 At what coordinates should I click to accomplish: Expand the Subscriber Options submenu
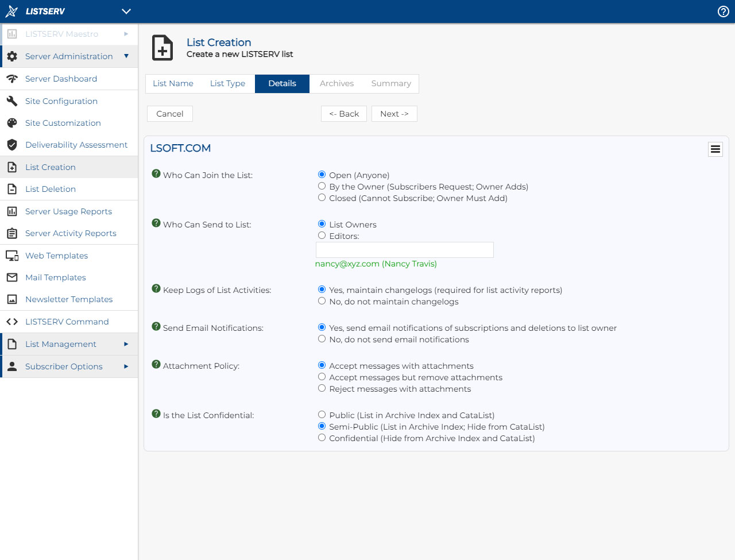(126, 366)
